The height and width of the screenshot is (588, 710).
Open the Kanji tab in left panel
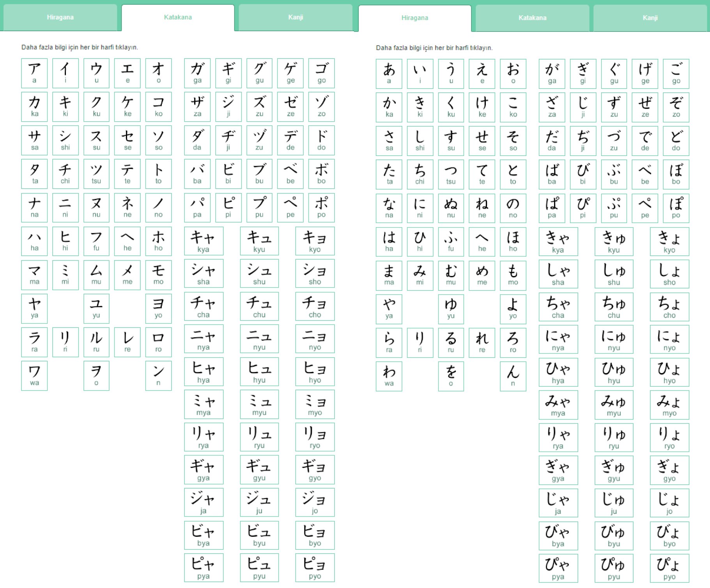295,17
